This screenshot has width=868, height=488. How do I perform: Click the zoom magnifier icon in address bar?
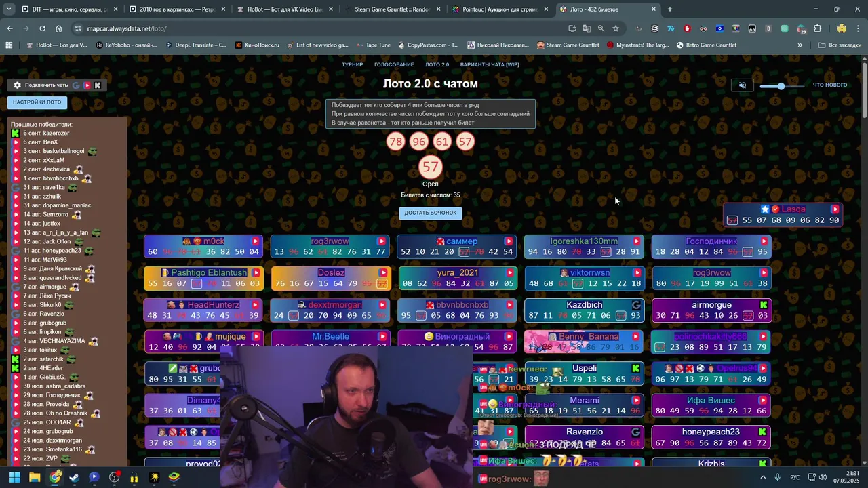[601, 28]
